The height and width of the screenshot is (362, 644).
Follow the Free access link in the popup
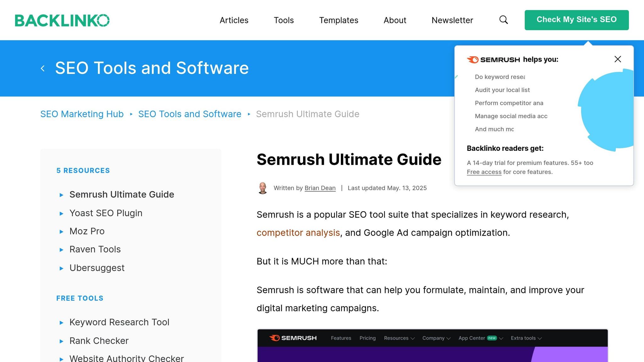click(x=484, y=172)
